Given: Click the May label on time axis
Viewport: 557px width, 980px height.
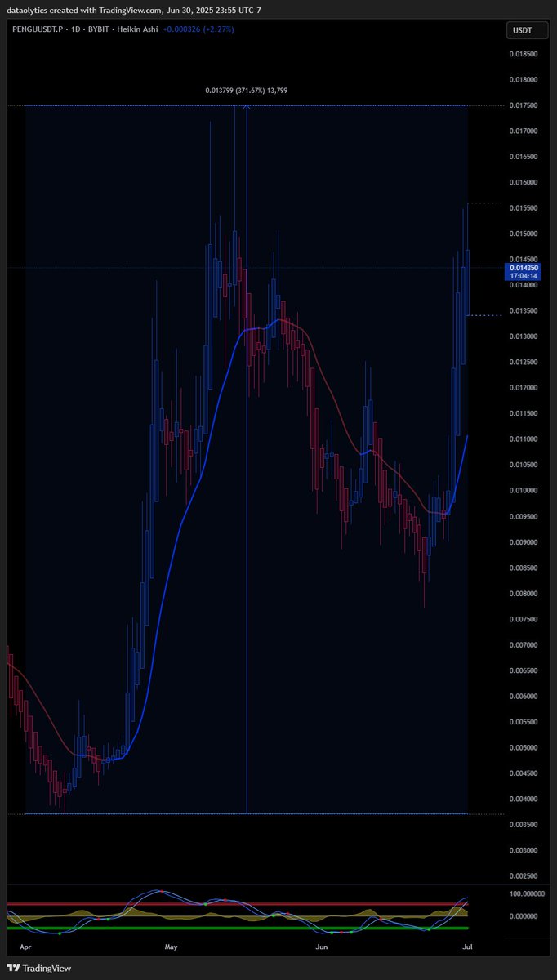Looking at the screenshot, I should pyautogui.click(x=171, y=947).
